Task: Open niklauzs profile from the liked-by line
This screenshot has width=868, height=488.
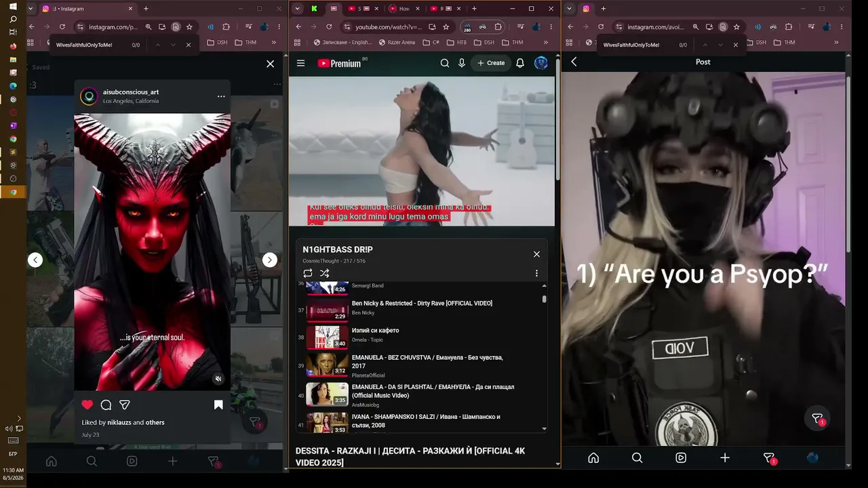Action: [x=119, y=422]
